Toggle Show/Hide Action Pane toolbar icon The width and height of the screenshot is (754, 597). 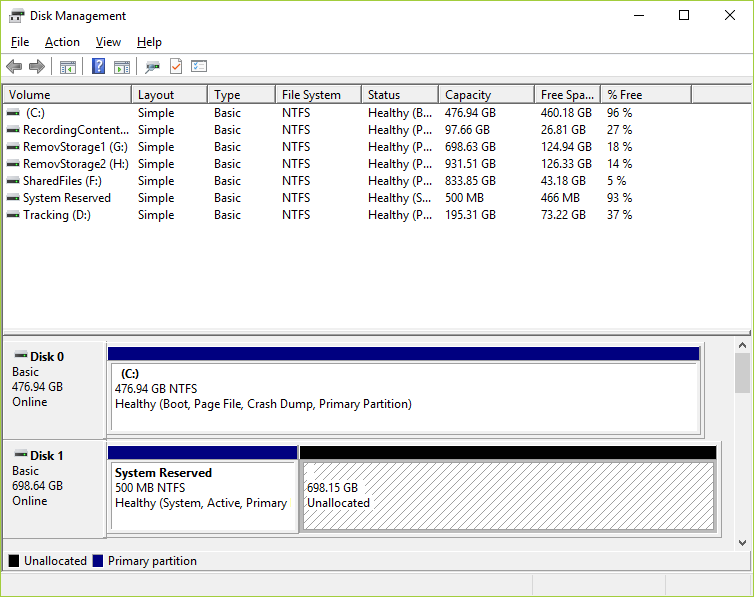click(x=122, y=67)
